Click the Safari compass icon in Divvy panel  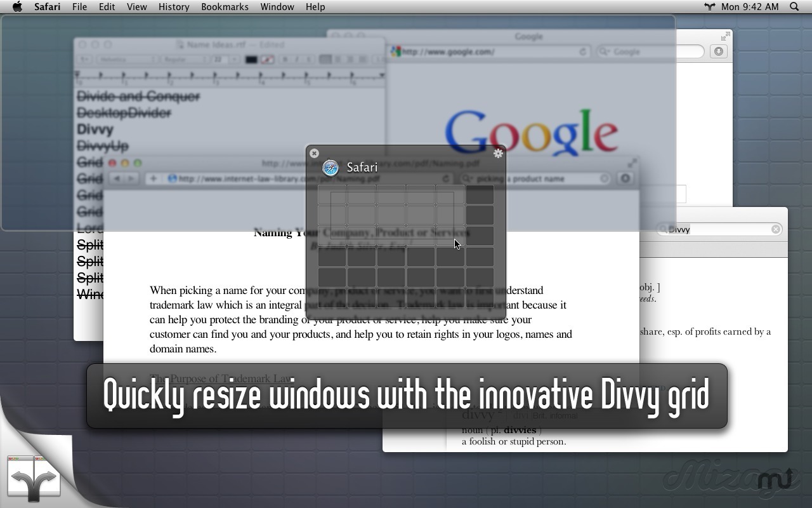(x=331, y=168)
